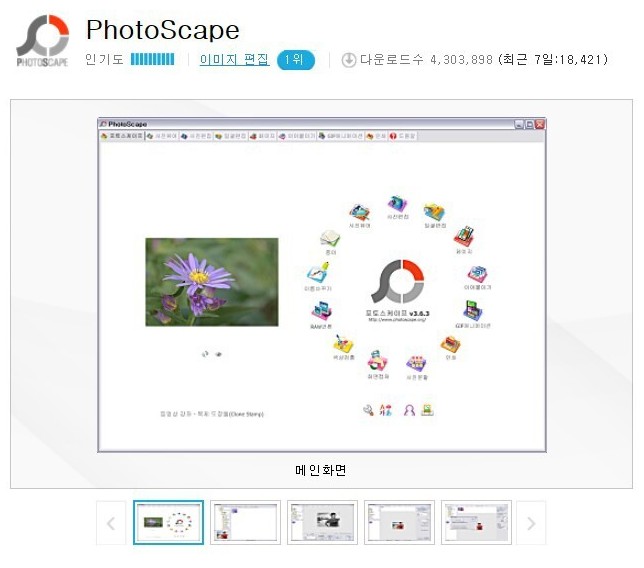Show next thumbnails with the right arrow

coord(531,523)
